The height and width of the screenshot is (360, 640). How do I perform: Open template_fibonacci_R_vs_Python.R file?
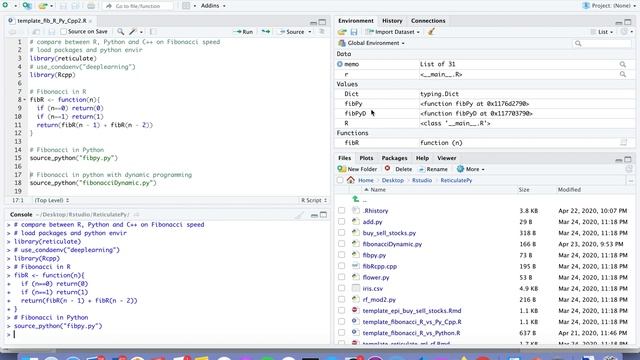(411, 333)
